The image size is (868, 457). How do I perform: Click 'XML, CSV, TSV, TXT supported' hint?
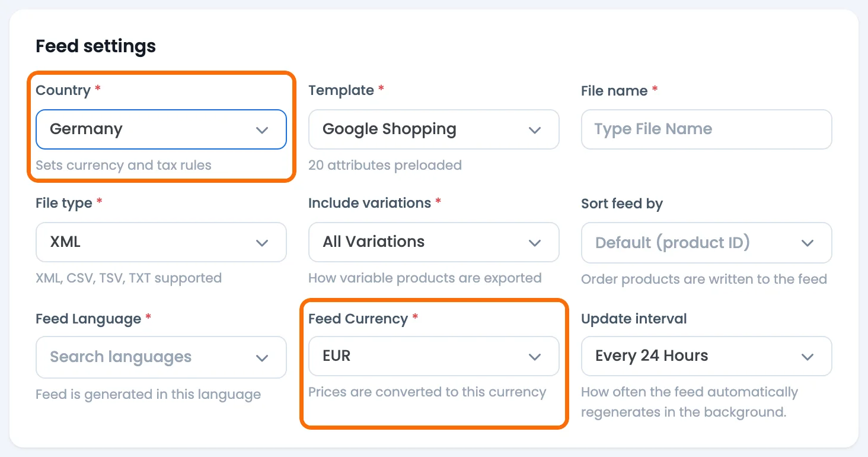tap(129, 278)
